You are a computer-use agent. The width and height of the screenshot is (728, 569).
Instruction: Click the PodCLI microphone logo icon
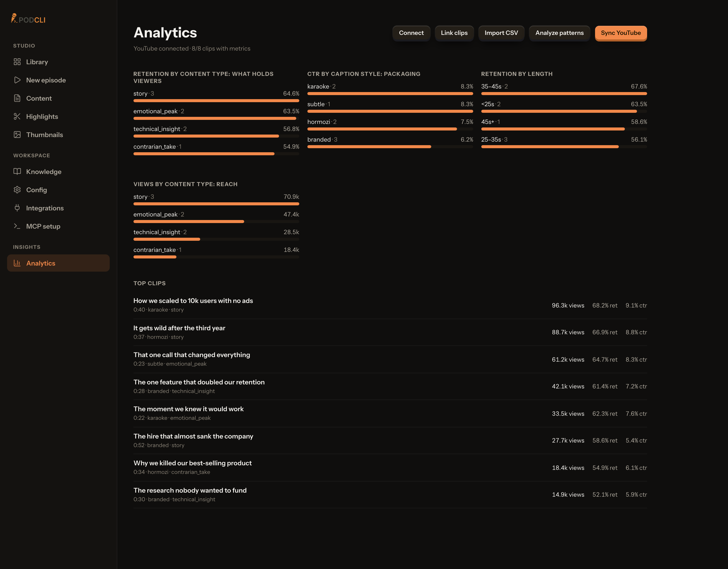click(x=14, y=18)
